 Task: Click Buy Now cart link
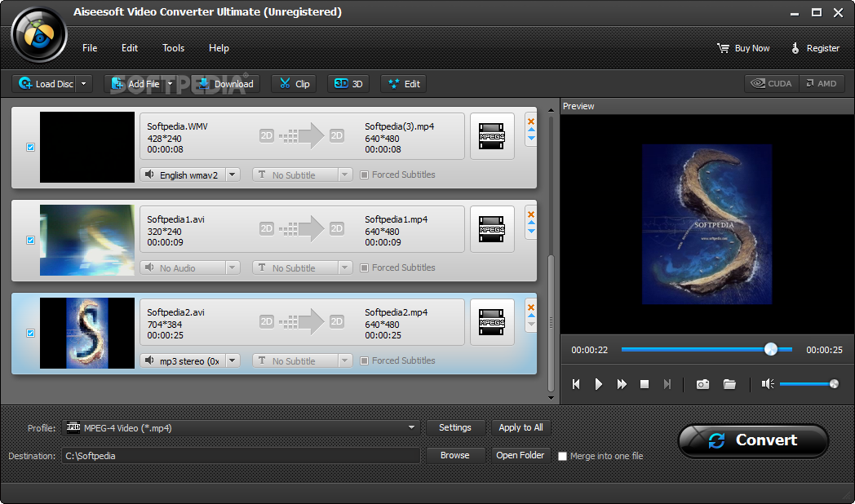pyautogui.click(x=744, y=48)
